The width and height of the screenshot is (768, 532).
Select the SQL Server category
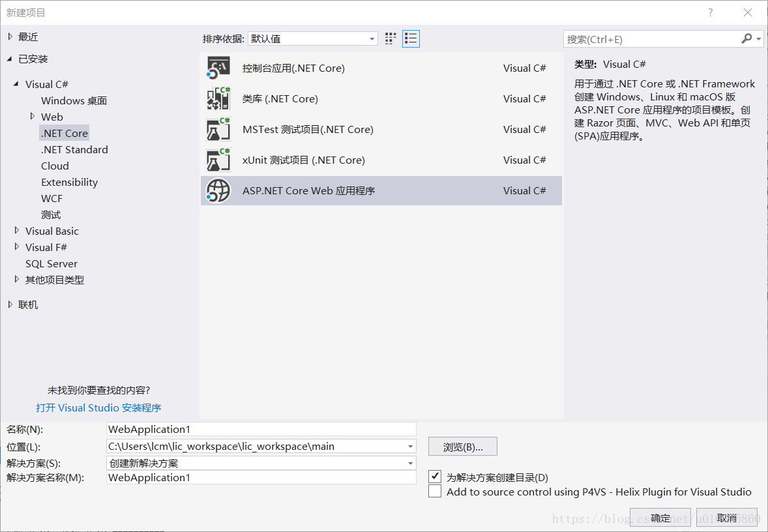point(52,263)
